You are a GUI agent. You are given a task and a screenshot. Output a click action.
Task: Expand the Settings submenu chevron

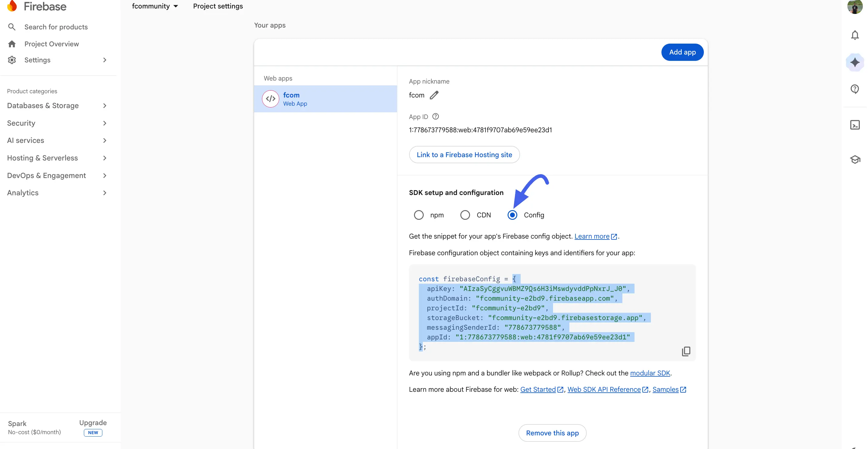pos(104,60)
